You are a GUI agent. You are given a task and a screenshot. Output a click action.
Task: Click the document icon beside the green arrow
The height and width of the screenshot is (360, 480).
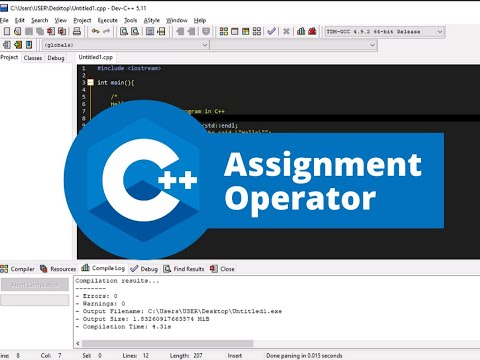7,45
